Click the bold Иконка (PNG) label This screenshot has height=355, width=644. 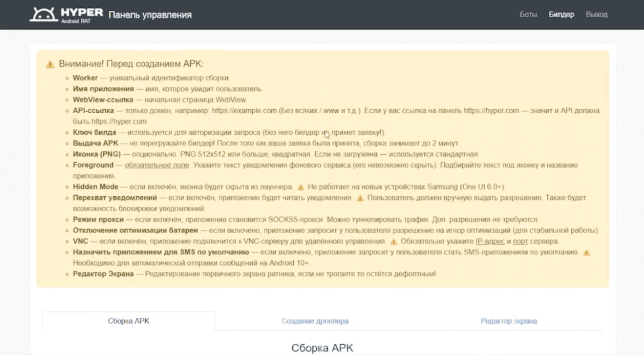point(97,154)
